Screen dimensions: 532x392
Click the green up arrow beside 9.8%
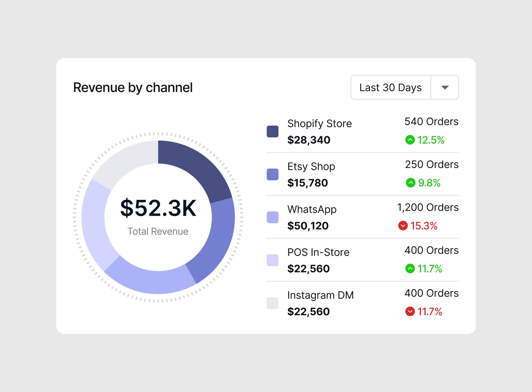pos(410,183)
